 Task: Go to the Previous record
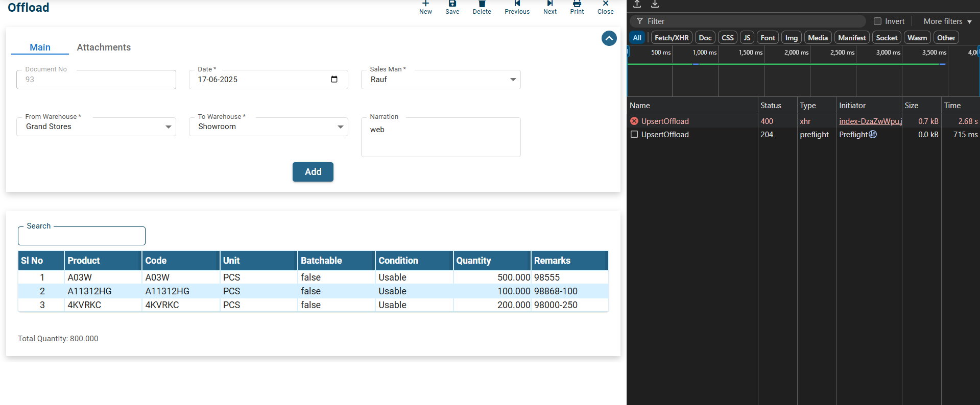(x=517, y=4)
